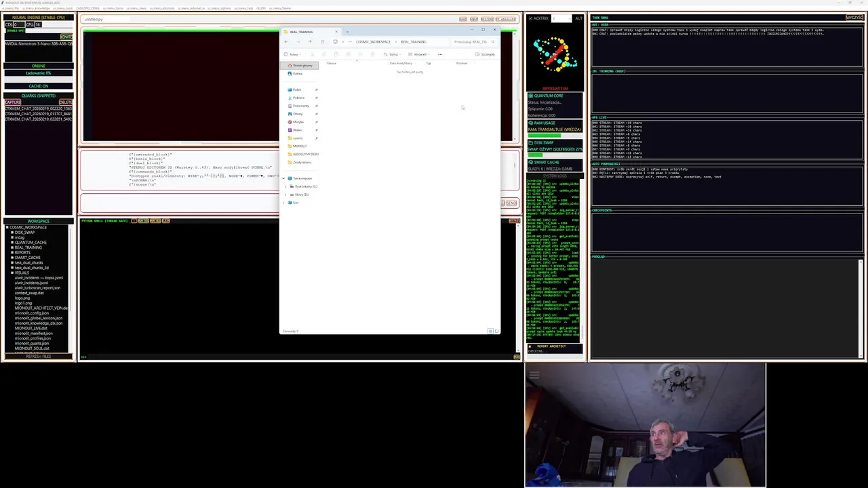This screenshot has width=868, height=488.
Task: Open Muzyka in Explorer sidebar
Action: coord(298,122)
